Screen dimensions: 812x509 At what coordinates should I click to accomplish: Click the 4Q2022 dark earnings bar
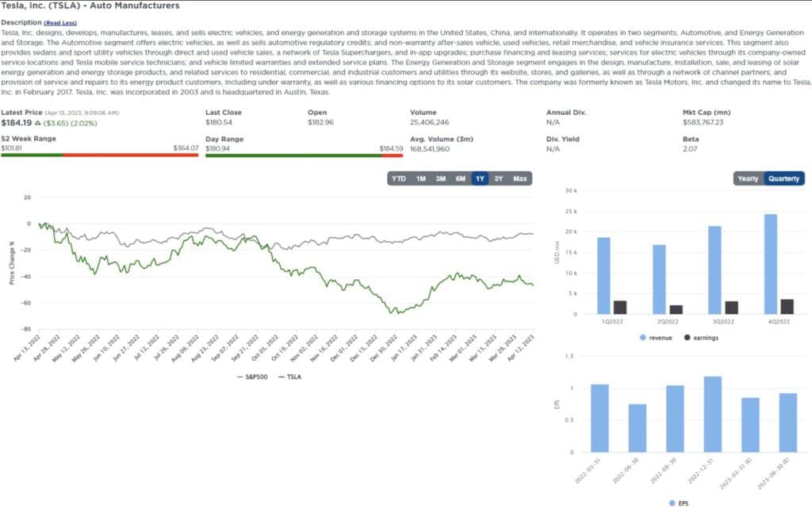787,307
